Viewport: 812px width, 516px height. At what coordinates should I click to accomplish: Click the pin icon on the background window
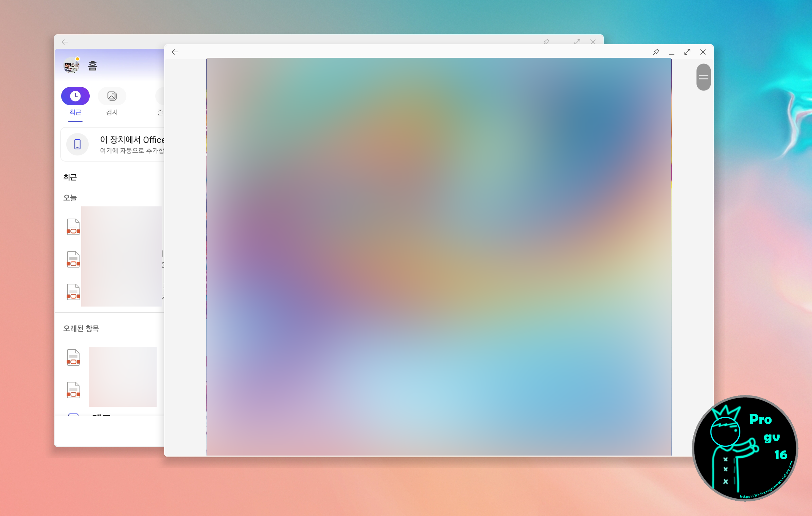click(x=546, y=42)
